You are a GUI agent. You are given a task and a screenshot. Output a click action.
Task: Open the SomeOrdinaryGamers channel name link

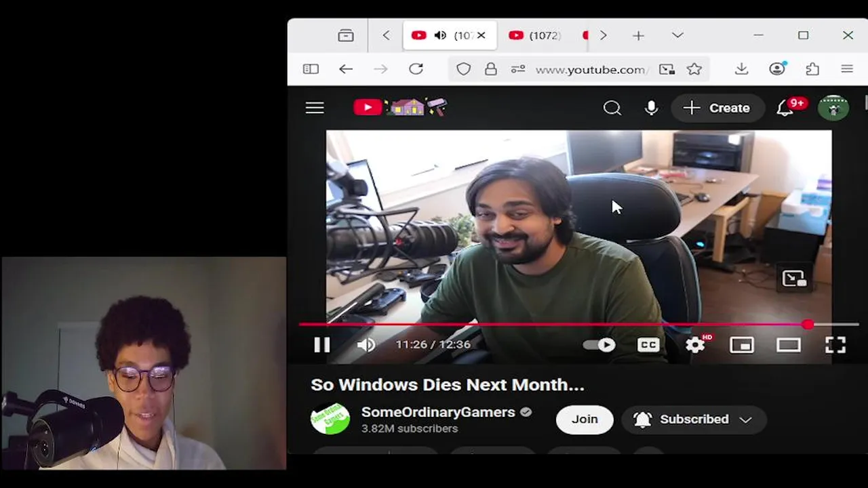438,412
